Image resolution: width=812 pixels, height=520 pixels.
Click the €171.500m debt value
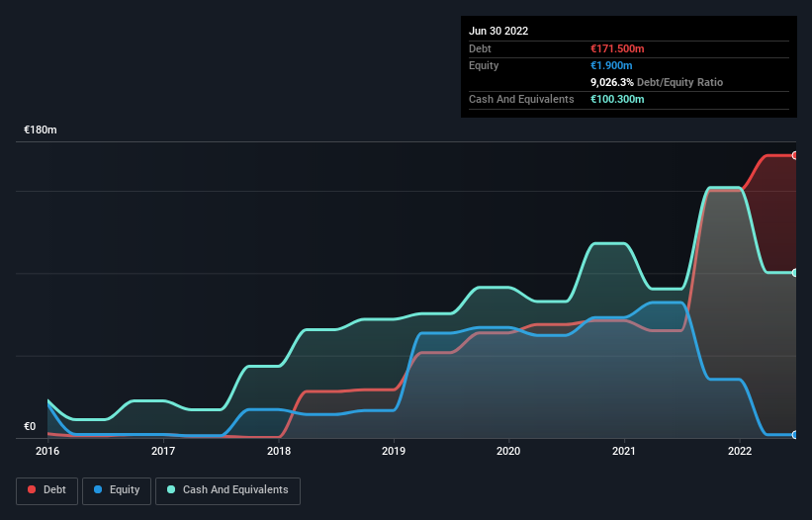pos(617,48)
